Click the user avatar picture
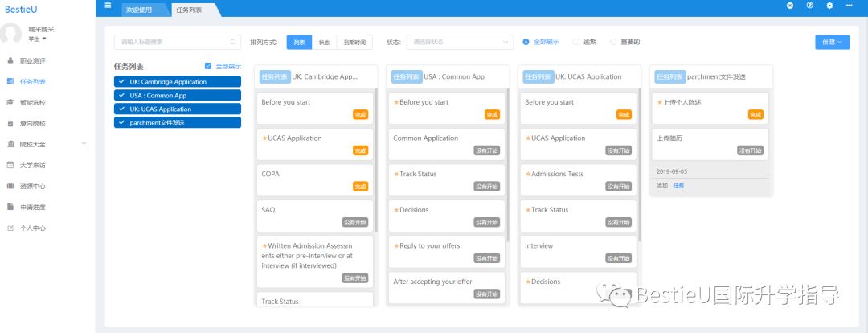Image resolution: width=868 pixels, height=333 pixels. 11,33
